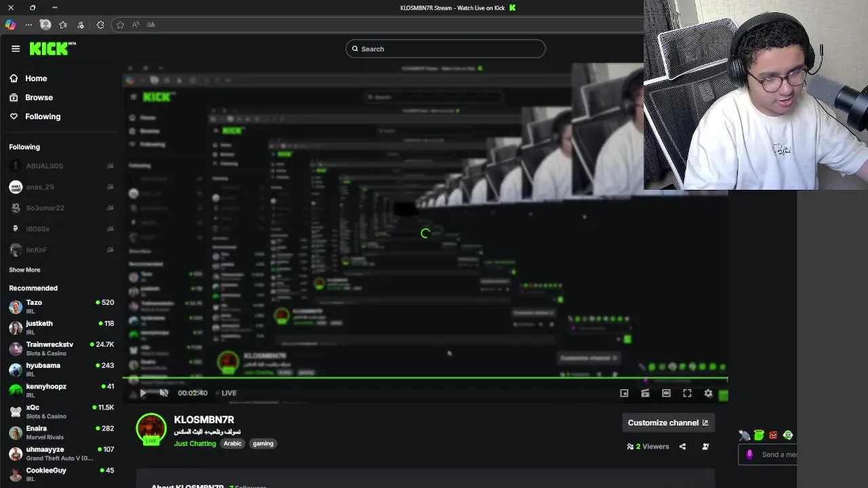The image size is (868, 488).
Task: Open the browser extensions puzzle icon
Action: (x=100, y=24)
